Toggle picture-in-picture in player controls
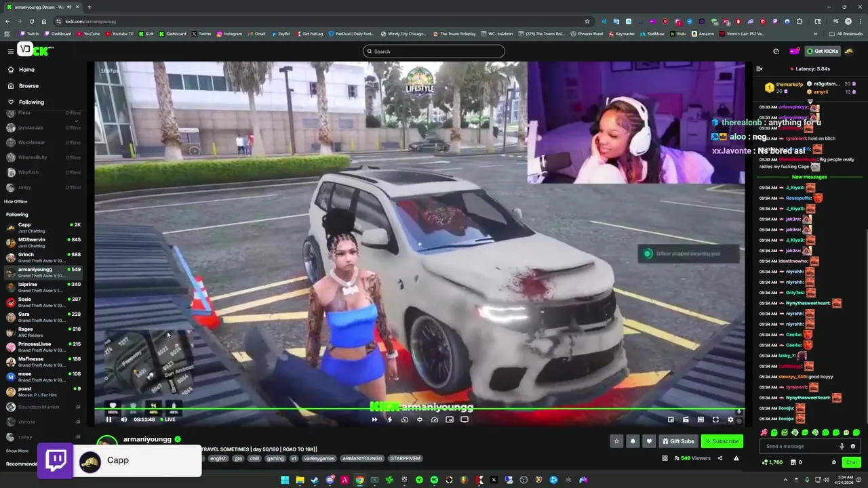The height and width of the screenshot is (488, 868). 450,420
